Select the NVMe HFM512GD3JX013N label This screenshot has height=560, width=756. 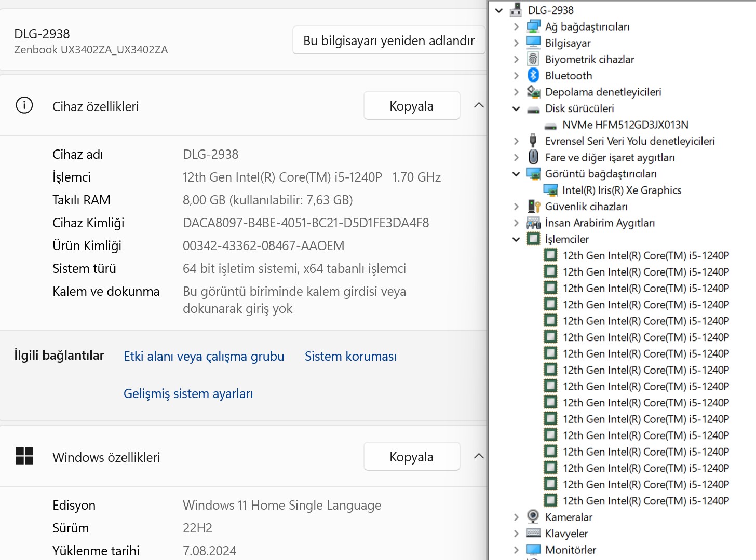click(x=625, y=125)
